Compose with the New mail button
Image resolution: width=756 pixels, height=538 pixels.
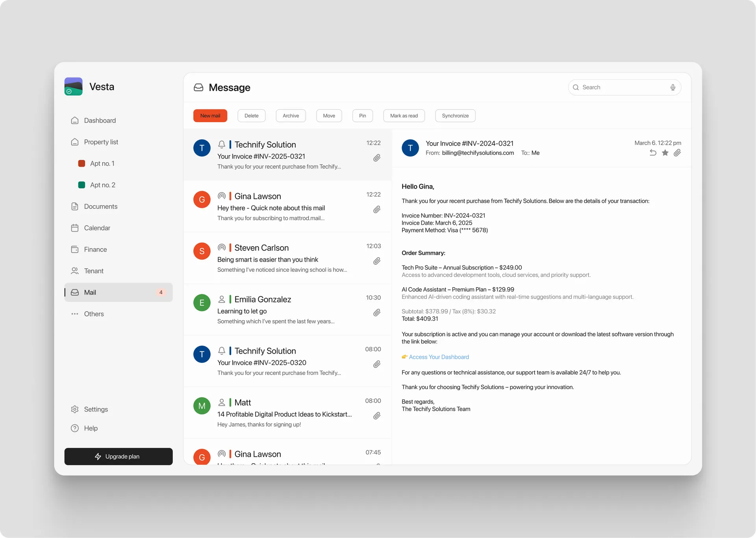pyautogui.click(x=210, y=116)
